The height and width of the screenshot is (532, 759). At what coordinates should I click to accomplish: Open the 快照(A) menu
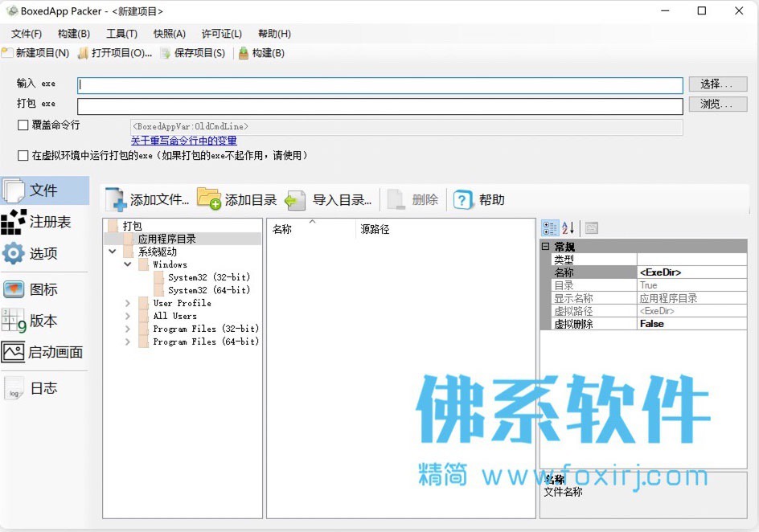click(170, 34)
